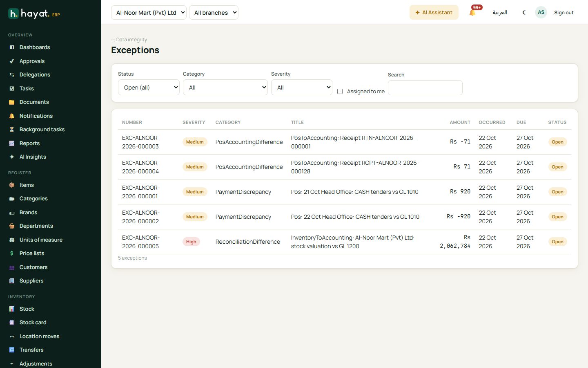
Task: Open the Severity filter dropdown
Action: pos(302,88)
